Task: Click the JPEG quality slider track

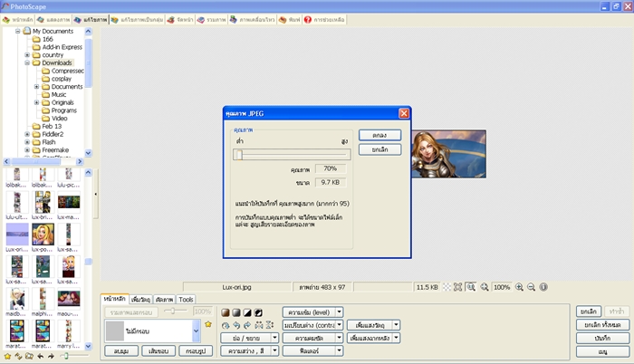Action: pos(292,155)
